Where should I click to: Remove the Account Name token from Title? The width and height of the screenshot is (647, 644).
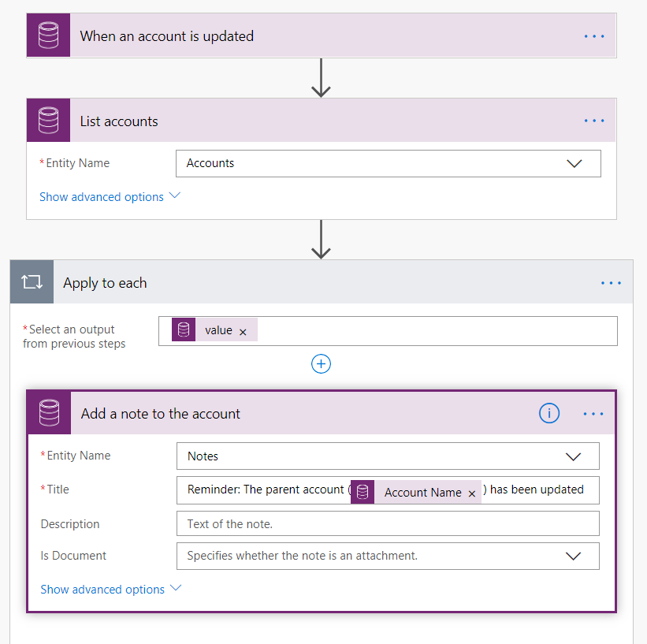pos(472,493)
